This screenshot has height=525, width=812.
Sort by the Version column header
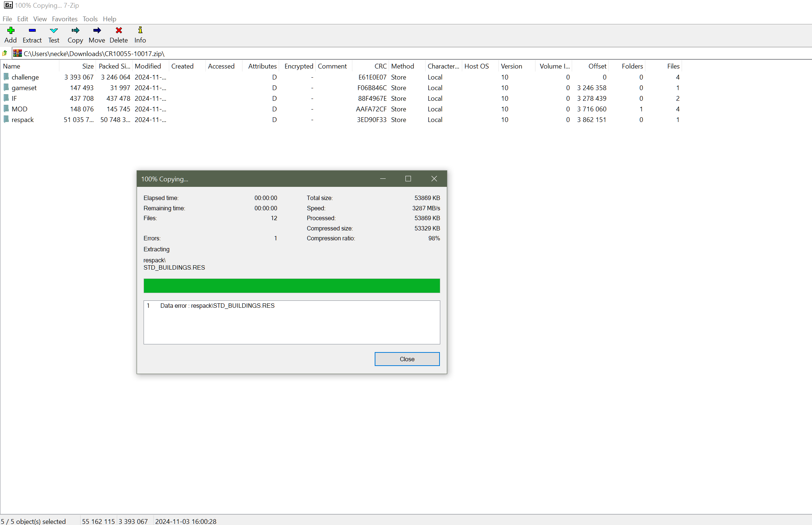[517, 66]
